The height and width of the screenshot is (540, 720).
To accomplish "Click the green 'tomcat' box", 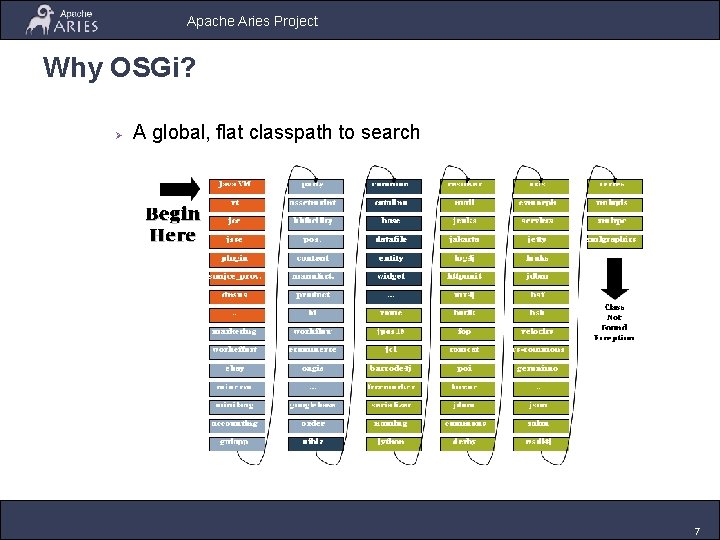I will pos(467,352).
